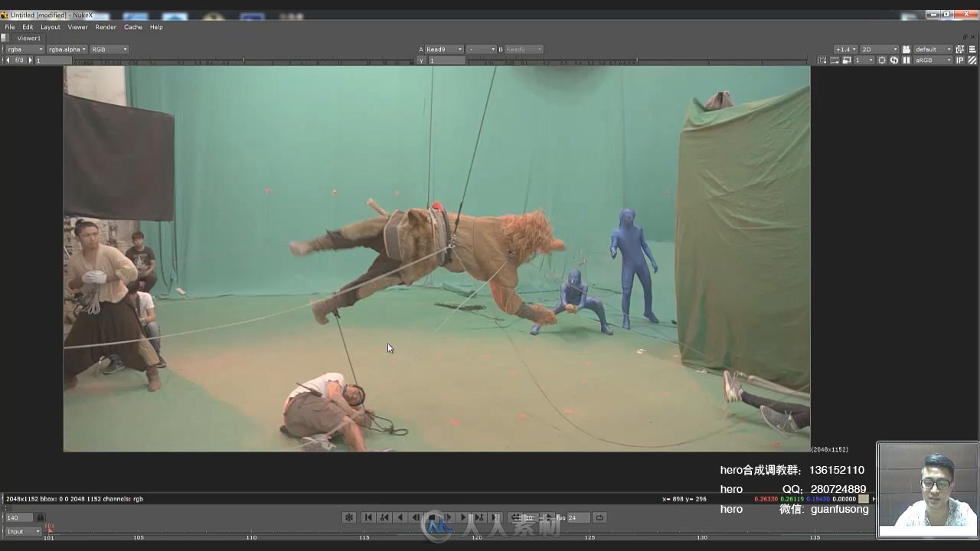This screenshot has height=551, width=980.
Task: Close the Viewer1 pane
Action: click(x=973, y=37)
